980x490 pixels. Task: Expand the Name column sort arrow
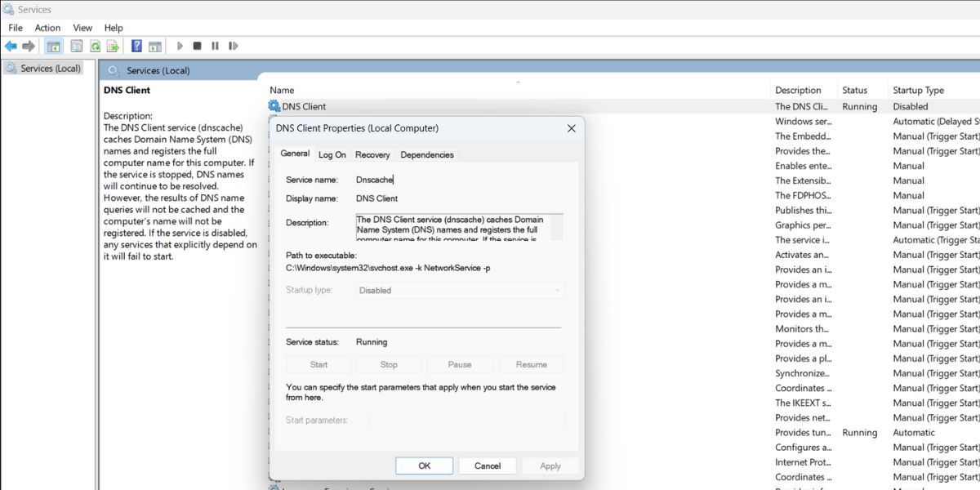(x=517, y=82)
